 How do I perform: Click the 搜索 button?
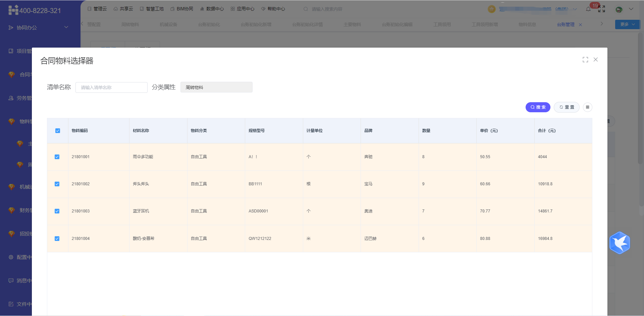[x=538, y=107]
